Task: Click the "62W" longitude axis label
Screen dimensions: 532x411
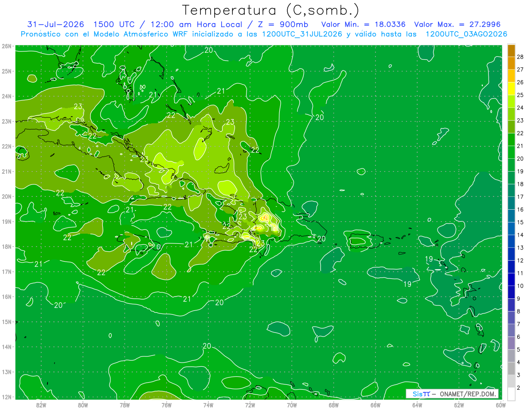Action: pos(459,405)
